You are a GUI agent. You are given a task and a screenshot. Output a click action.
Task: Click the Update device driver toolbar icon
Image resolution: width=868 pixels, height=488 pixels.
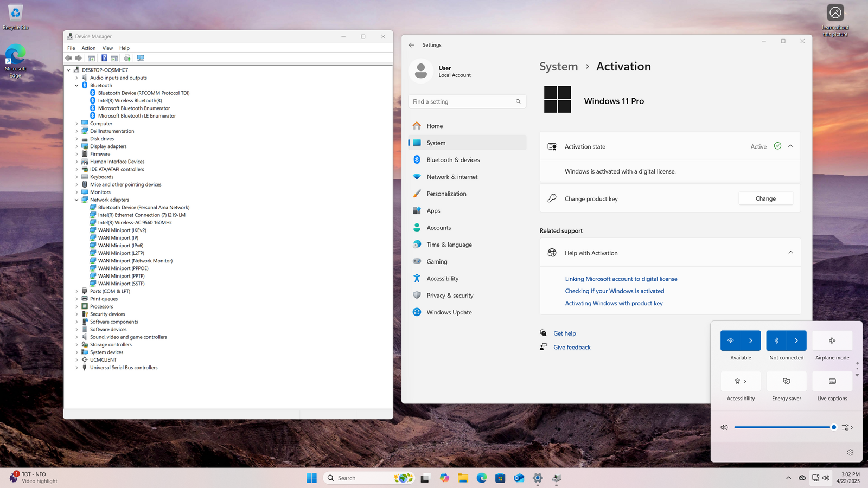pos(127,58)
